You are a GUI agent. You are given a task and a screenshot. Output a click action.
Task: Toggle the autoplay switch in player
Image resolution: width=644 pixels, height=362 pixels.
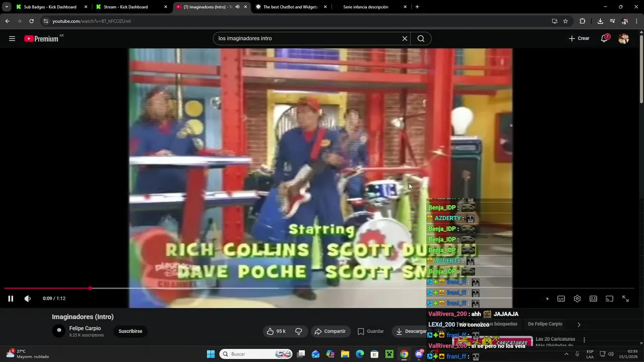point(546,299)
